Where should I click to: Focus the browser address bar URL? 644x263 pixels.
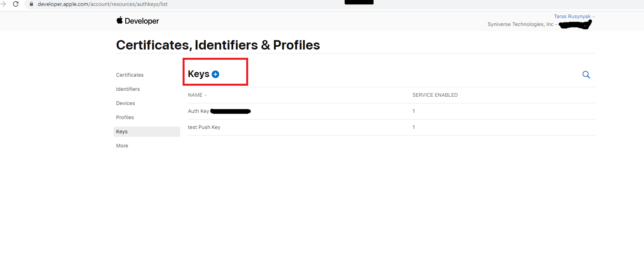pyautogui.click(x=102, y=4)
